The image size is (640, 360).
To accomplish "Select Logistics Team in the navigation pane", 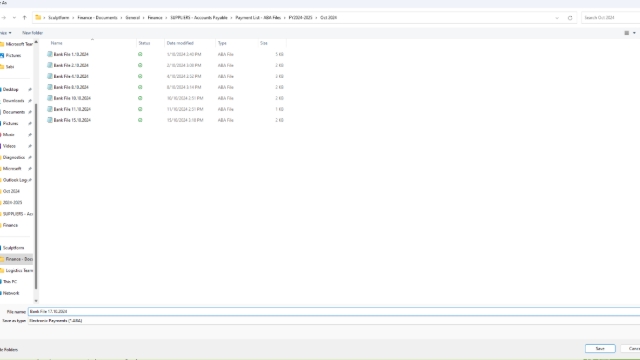I will 19,271.
